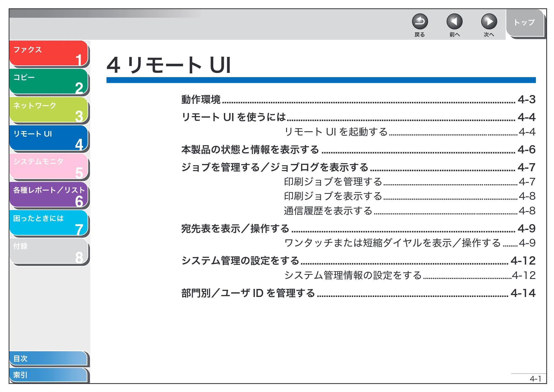The width and height of the screenshot is (554, 392).
Task: Open chapter 6 各種レポート／リスト tab
Action: pos(49,194)
